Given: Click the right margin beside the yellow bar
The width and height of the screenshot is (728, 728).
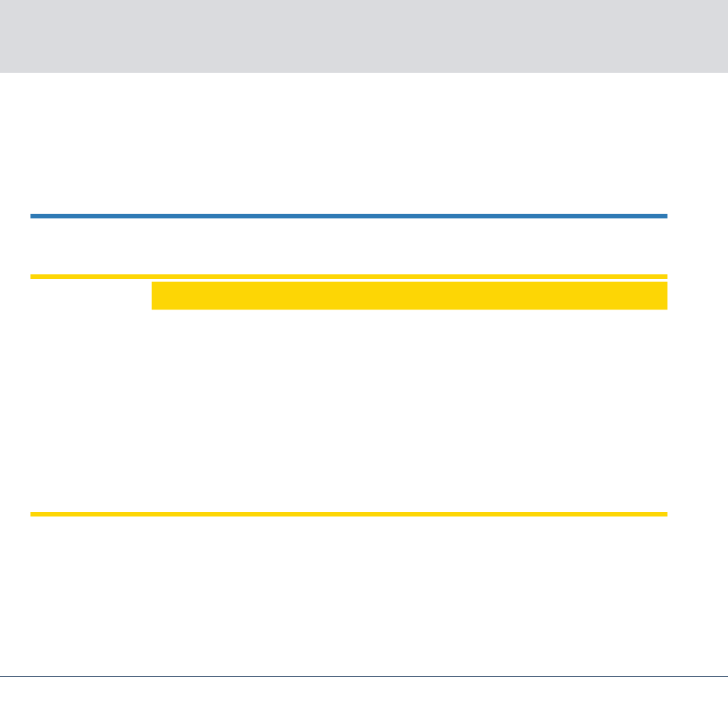Looking at the screenshot, I should 698,295.
